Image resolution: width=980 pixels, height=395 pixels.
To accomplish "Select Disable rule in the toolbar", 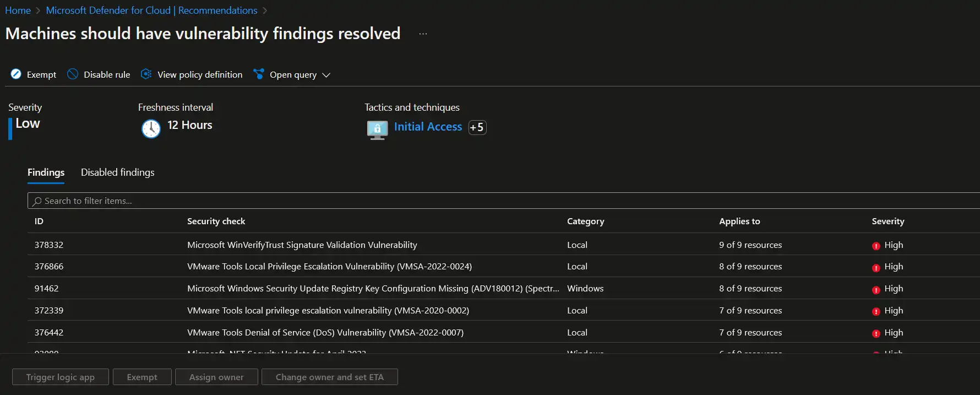I will 107,74.
